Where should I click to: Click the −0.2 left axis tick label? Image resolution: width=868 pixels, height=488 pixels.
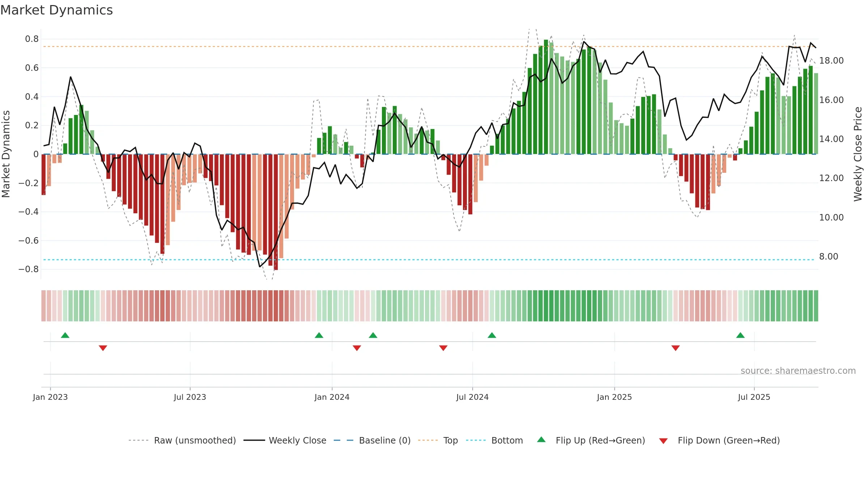tap(29, 183)
